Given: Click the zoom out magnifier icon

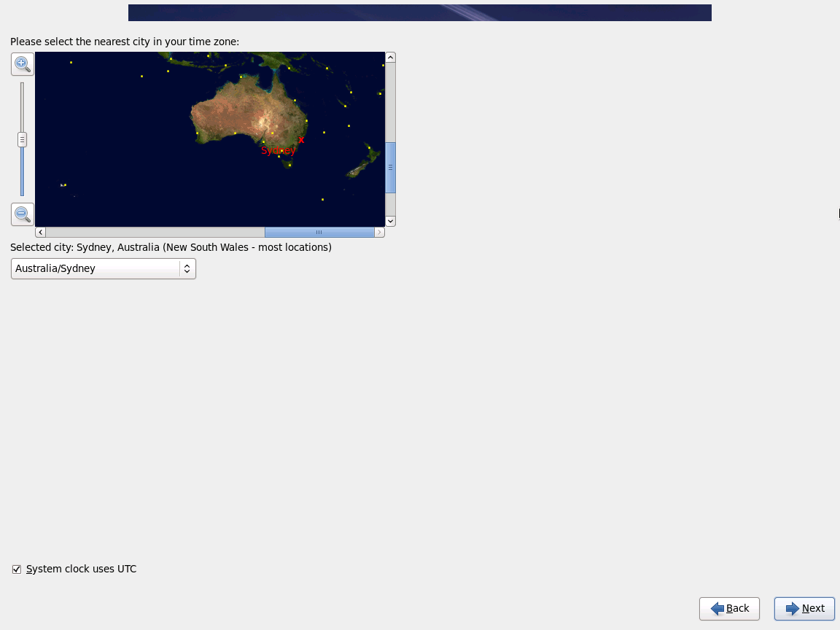Looking at the screenshot, I should pos(22,214).
